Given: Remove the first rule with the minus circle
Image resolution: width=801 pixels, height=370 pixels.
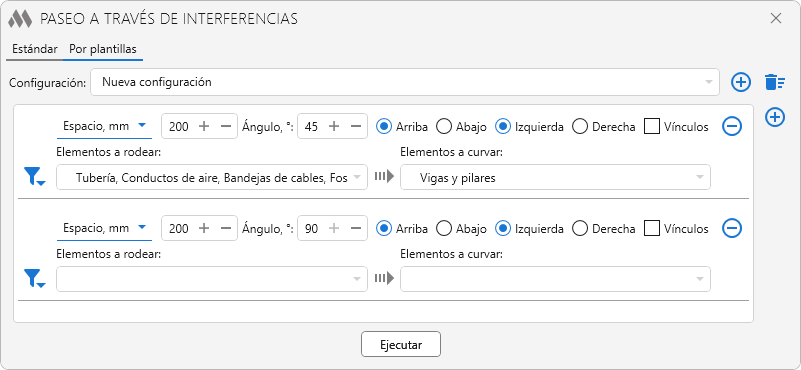Looking at the screenshot, I should pyautogui.click(x=732, y=126).
